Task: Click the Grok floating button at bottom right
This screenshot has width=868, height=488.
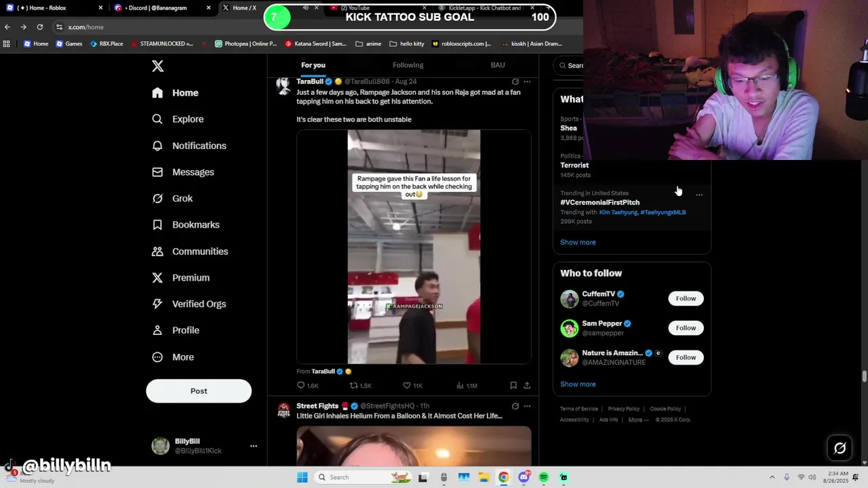Action: 840,448
